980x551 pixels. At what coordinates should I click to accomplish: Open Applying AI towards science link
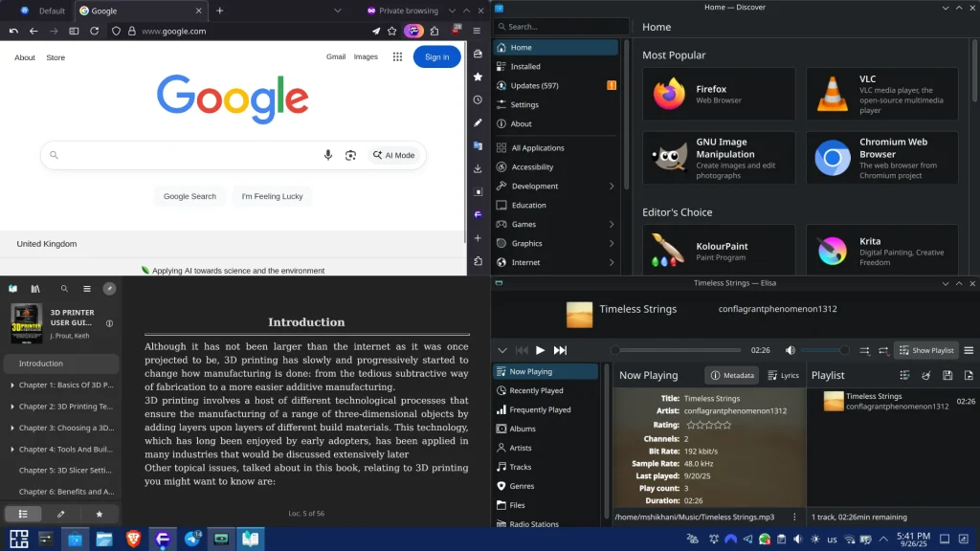coord(238,271)
